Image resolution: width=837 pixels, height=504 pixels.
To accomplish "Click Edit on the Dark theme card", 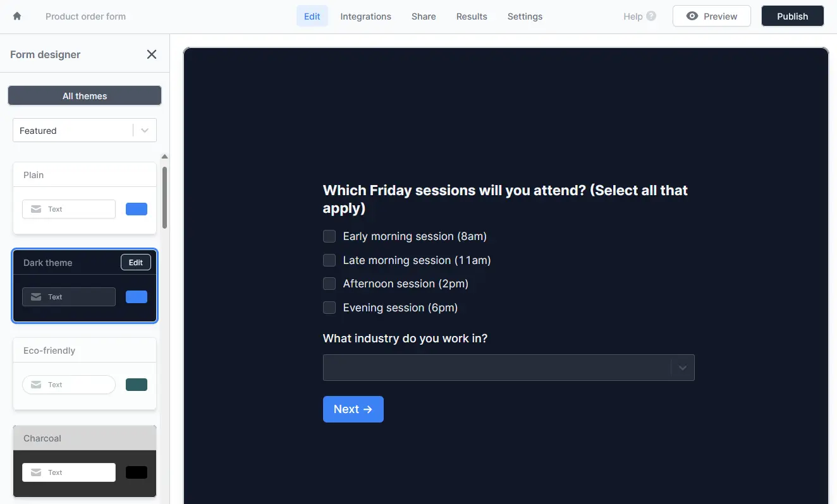I will click(x=136, y=262).
